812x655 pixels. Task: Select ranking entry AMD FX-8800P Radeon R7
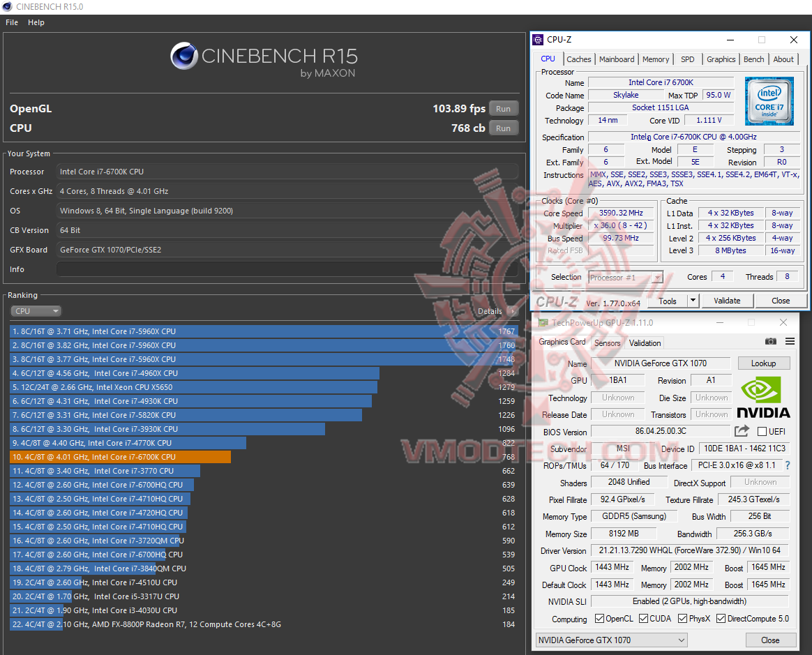point(262,624)
